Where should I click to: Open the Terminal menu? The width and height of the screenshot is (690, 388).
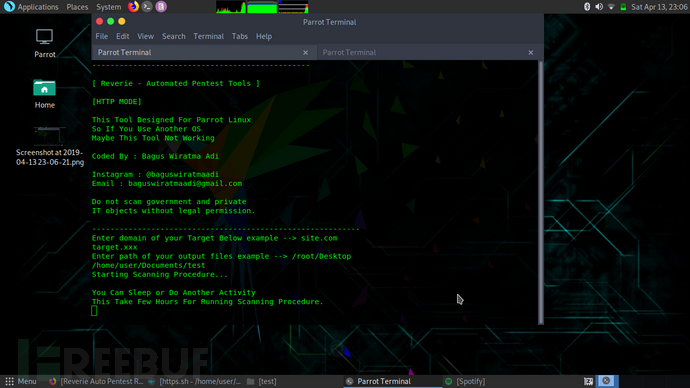208,36
